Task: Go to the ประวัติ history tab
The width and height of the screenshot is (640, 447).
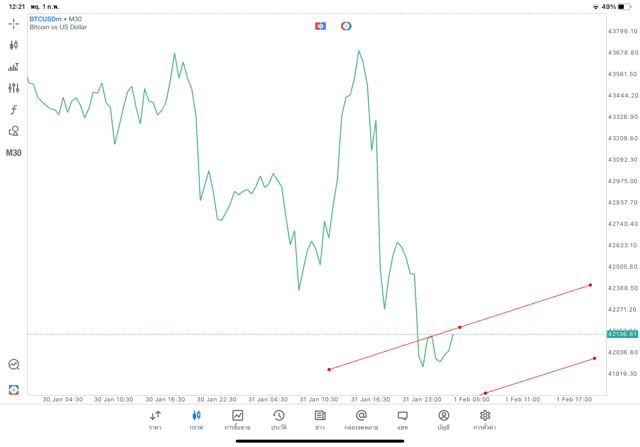Action: pos(278,419)
